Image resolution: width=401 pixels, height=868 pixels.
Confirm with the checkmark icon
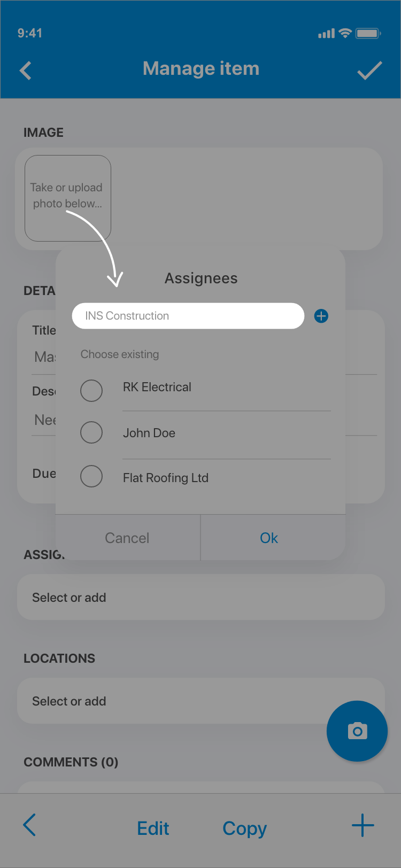click(x=369, y=71)
